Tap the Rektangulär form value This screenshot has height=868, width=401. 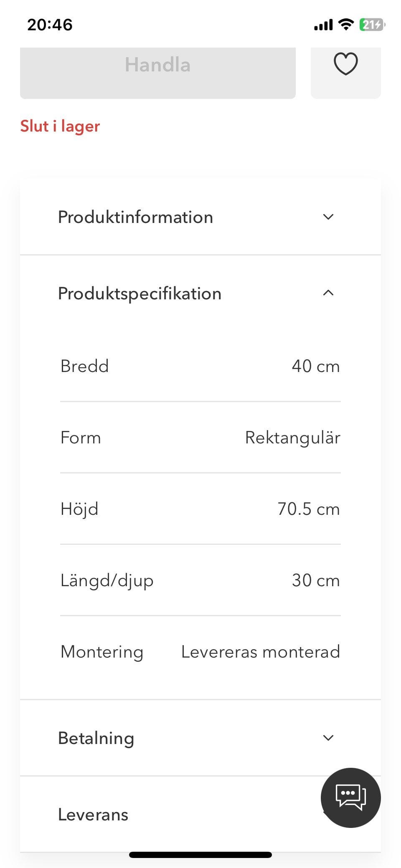pos(292,438)
